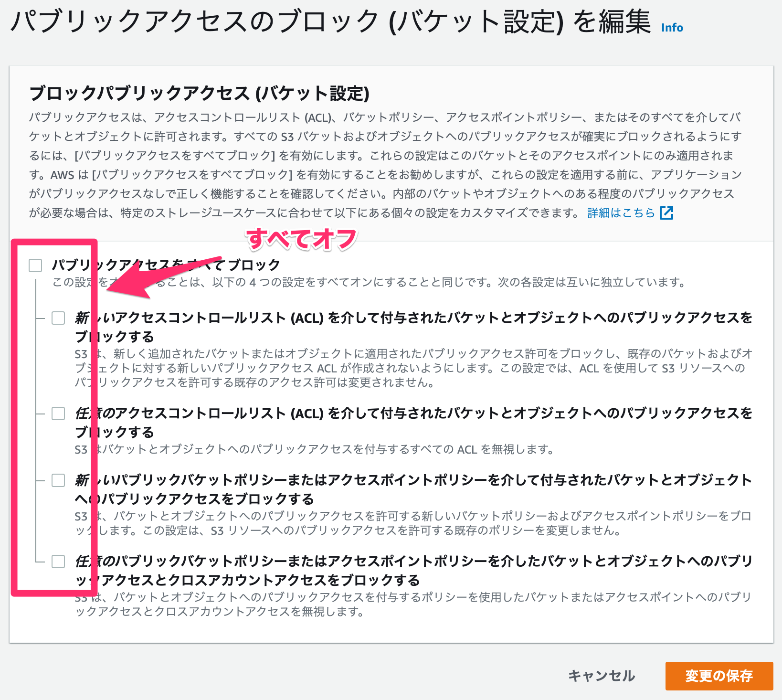
Task: Check the 任意のパブリックバケットポリシー block checkbox
Action: pyautogui.click(x=58, y=562)
